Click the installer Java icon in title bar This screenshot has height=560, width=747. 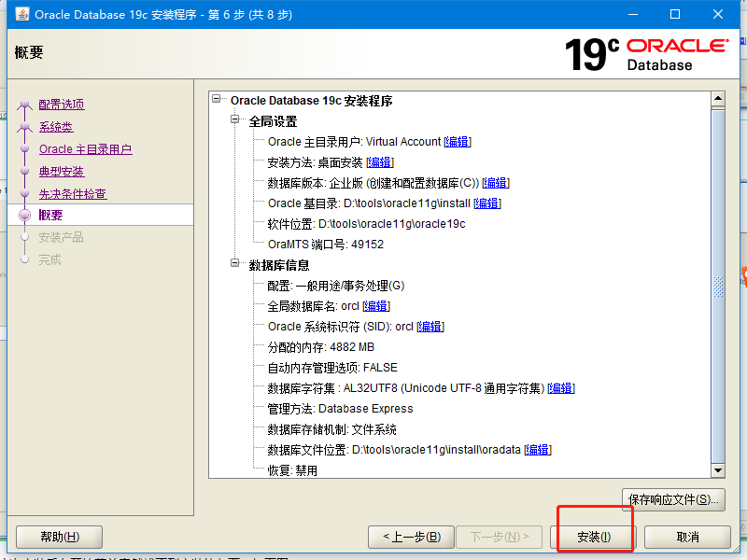click(22, 14)
